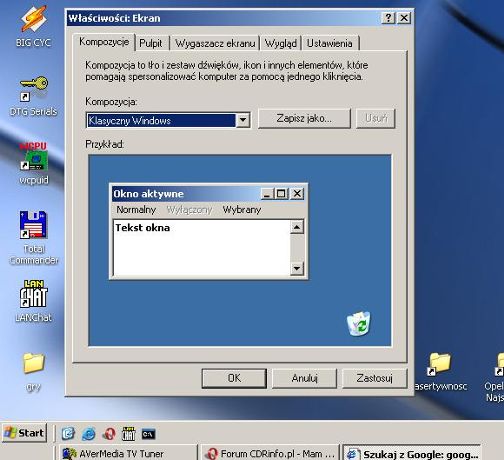The image size is (504, 460).
Task: Click close button in preview window
Action: [x=297, y=194]
